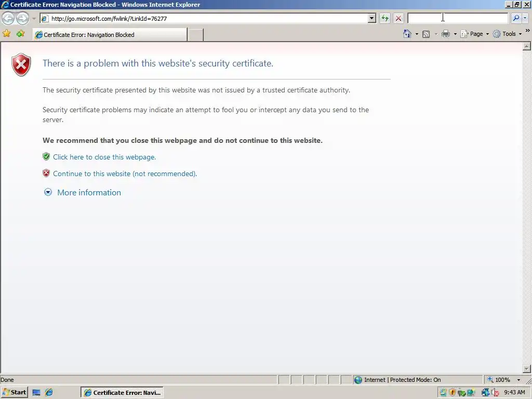Expand the More information arrow
Screen dimensions: 532x399
[48, 192]
